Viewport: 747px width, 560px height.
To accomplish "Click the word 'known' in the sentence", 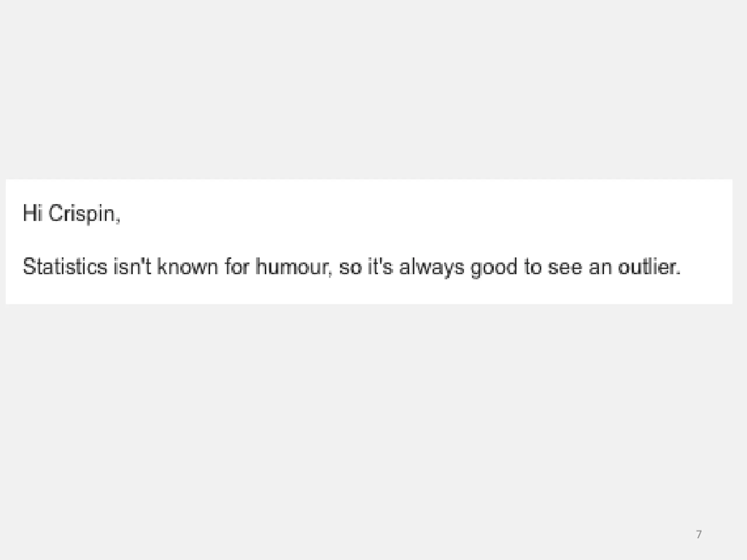I will [188, 267].
